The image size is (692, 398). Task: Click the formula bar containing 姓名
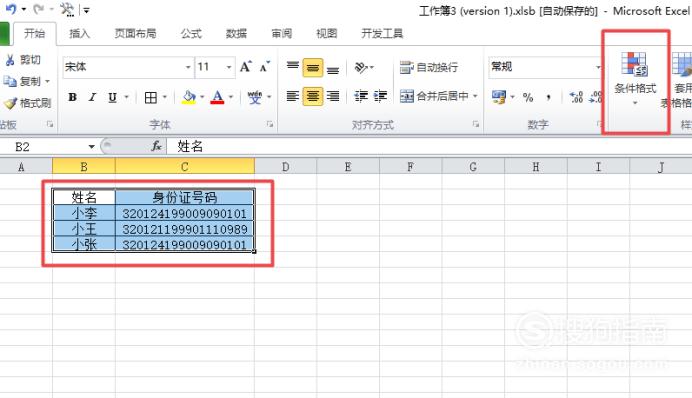(x=429, y=146)
